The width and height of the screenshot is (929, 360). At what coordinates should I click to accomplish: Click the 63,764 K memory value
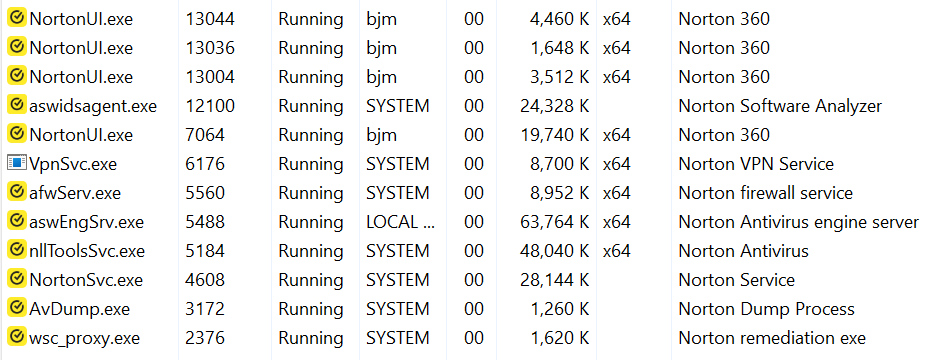(553, 222)
